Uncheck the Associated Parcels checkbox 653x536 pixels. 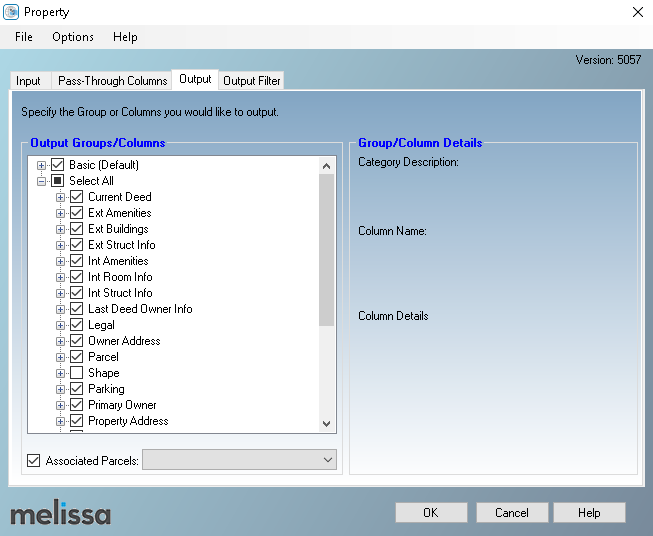(34, 460)
